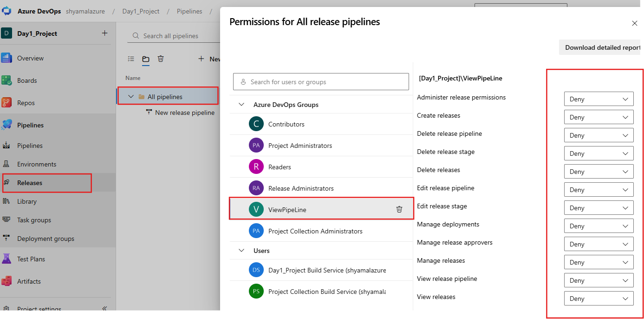The width and height of the screenshot is (644, 319).
Task: Click the Day1_Project D tile icon
Action: pyautogui.click(x=7, y=33)
